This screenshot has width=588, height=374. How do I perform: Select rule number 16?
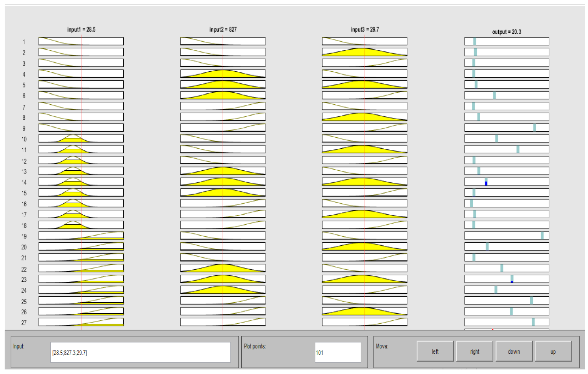(x=24, y=204)
